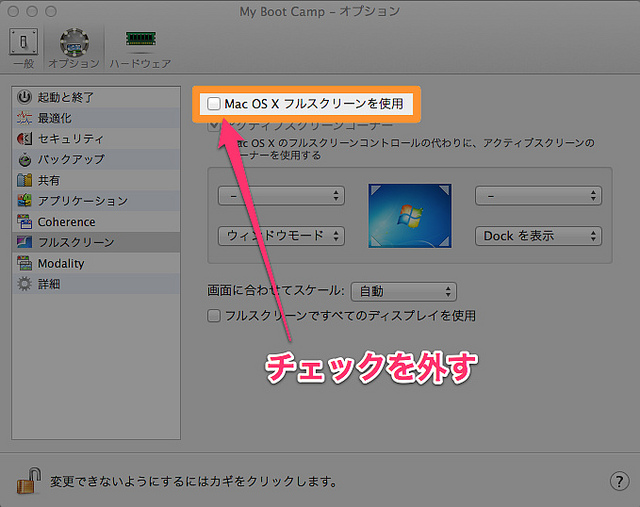
Task: Select 起動と終了 in the sidebar list
Action: click(x=96, y=97)
